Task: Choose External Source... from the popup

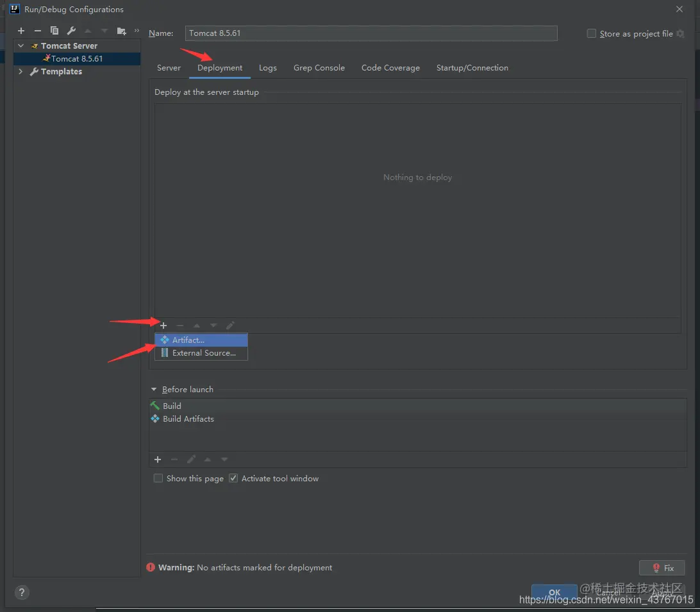Action: point(201,353)
